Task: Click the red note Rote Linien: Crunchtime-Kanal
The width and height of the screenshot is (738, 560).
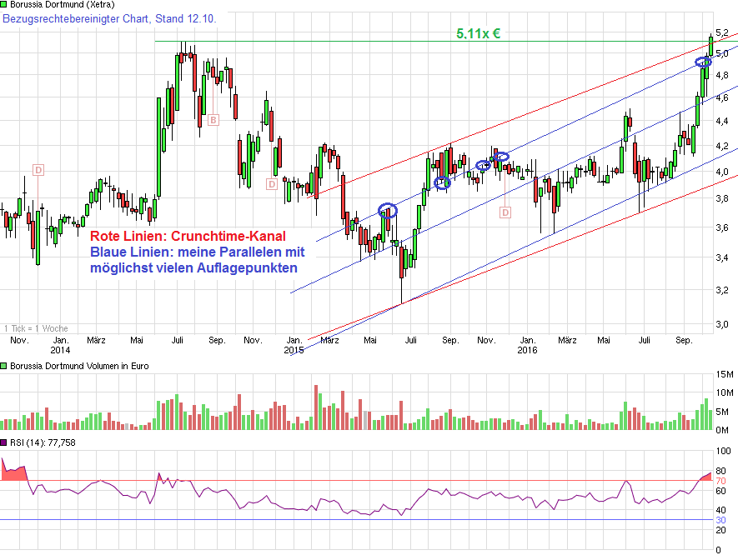Action: tap(188, 236)
